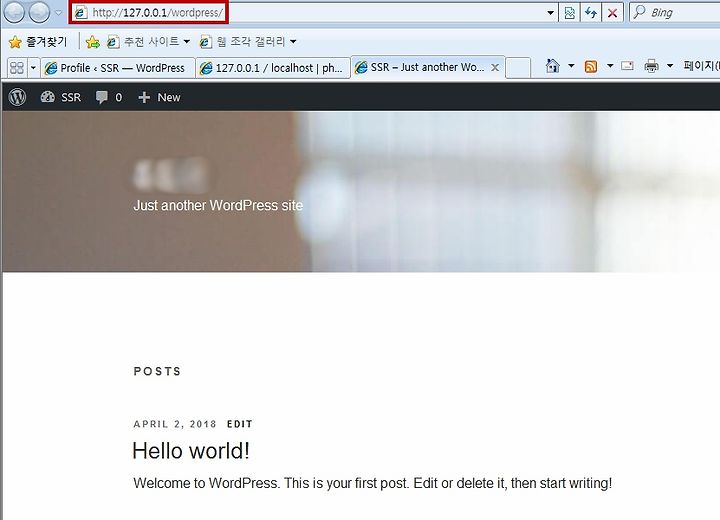Open the recent pages dropdown beside Forward

pos(58,12)
